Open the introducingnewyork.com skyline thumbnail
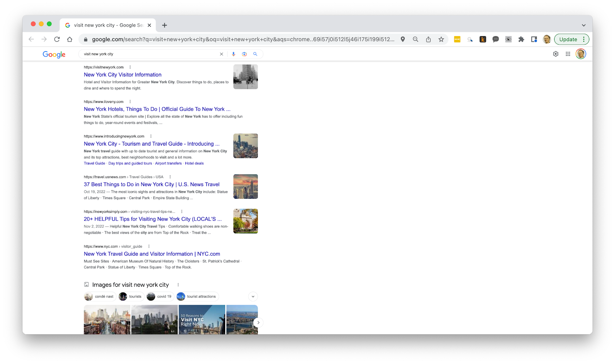This screenshot has width=615, height=364. 246,146
